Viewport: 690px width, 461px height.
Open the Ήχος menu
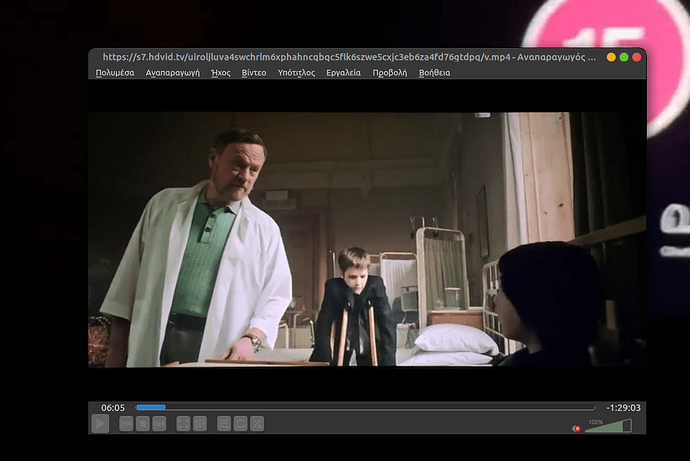click(x=221, y=73)
